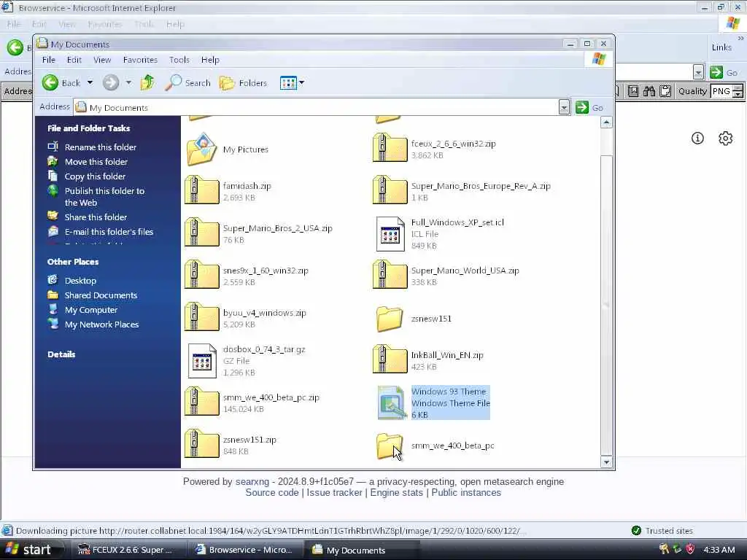Click the file list scroll down arrow
The height and width of the screenshot is (560, 747).
click(606, 462)
